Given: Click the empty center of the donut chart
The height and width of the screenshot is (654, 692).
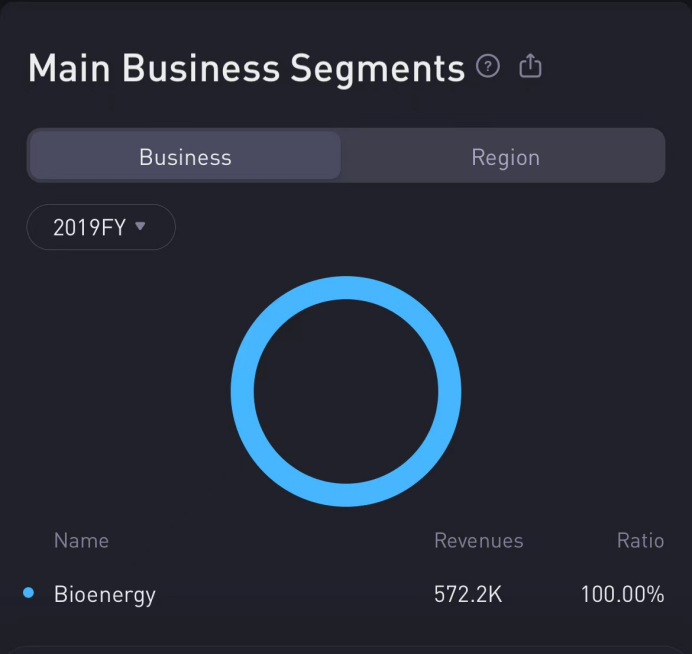Looking at the screenshot, I should point(346,391).
